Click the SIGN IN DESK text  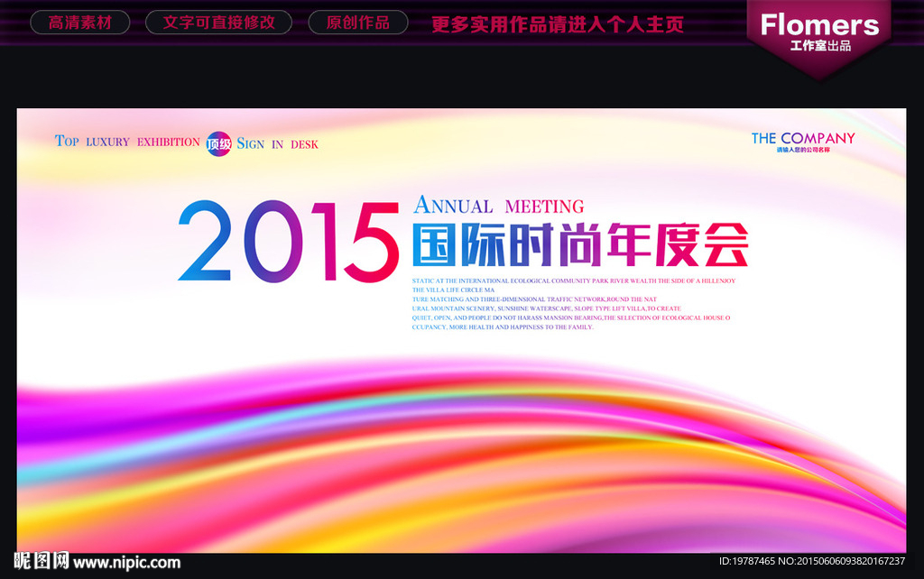(x=278, y=143)
